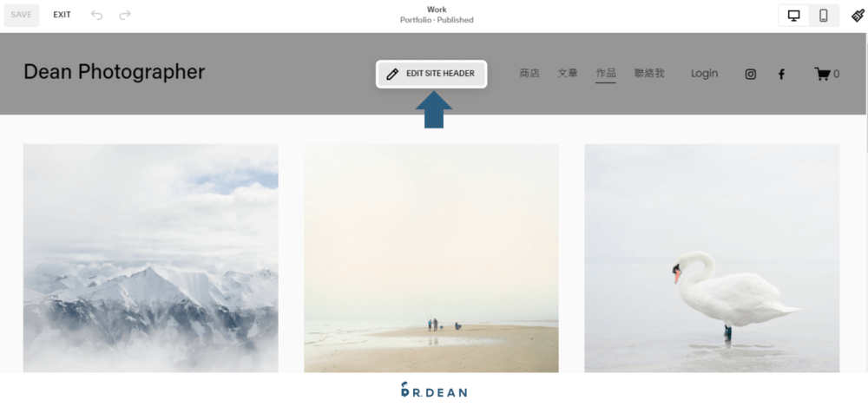Open the 文章 navigation item
Screen dimensions: 868x407
568,73
